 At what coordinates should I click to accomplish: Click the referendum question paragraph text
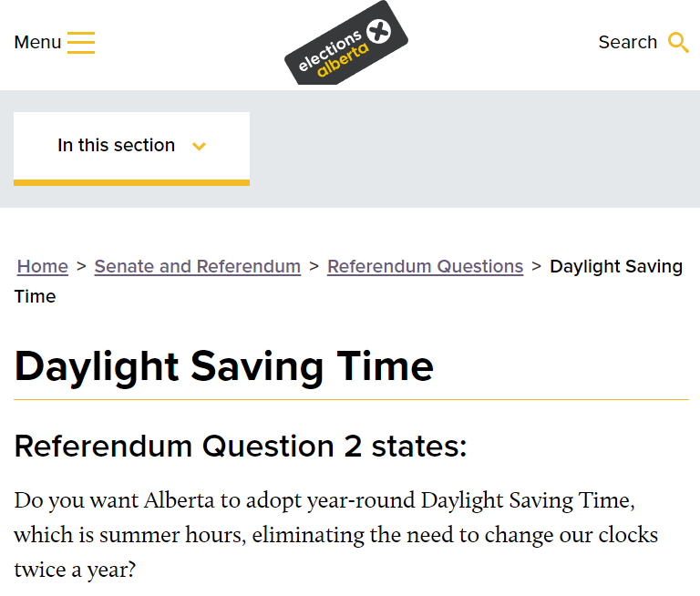tap(335, 535)
